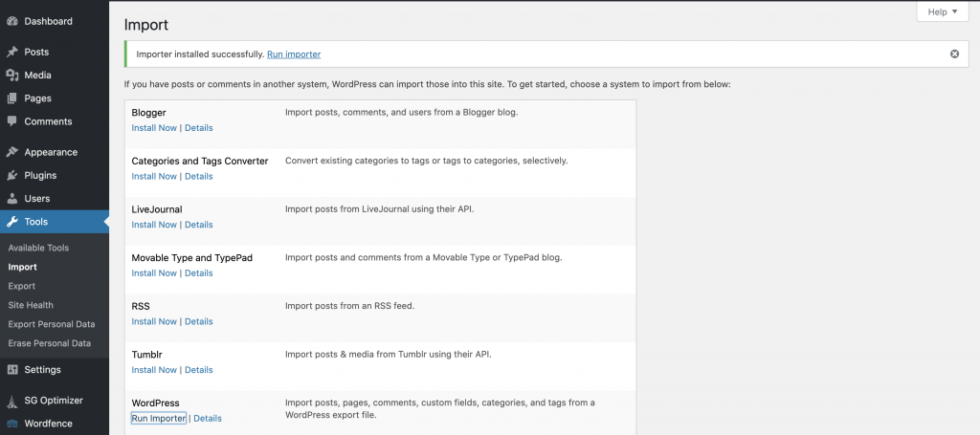Image resolution: width=980 pixels, height=435 pixels.
Task: Click the Plugins plug icon
Action: coord(12,175)
